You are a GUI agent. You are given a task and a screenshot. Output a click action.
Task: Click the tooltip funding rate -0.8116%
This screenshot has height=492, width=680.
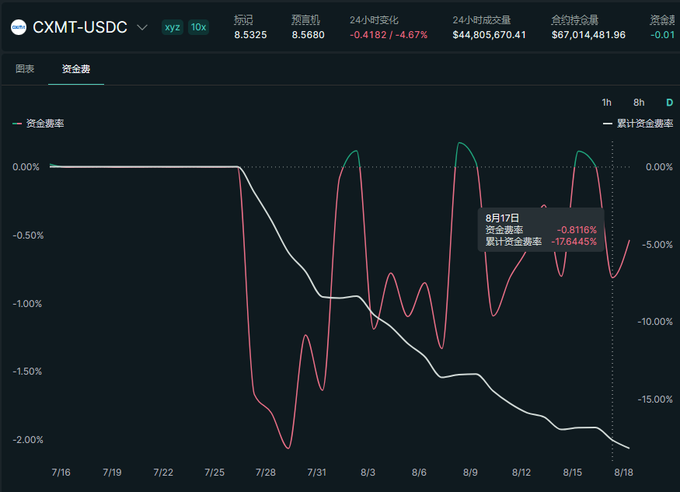pos(577,230)
